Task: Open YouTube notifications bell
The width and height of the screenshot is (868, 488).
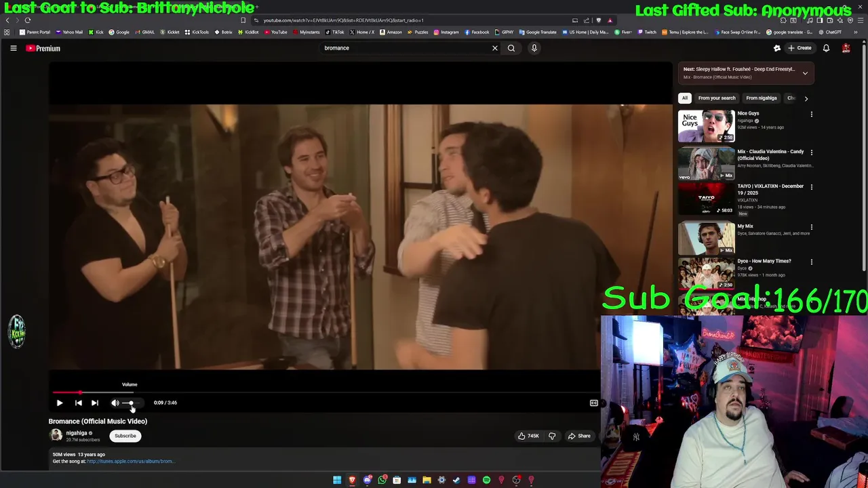Action: [x=826, y=48]
